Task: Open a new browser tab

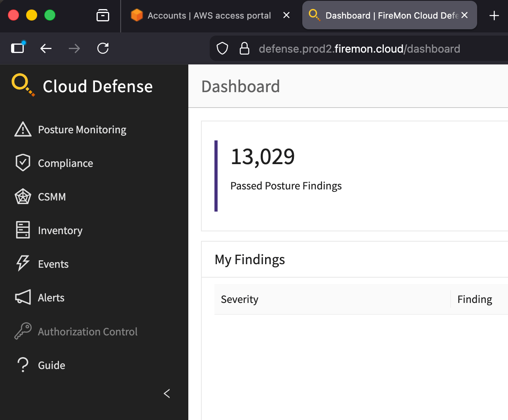Action: pyautogui.click(x=494, y=15)
